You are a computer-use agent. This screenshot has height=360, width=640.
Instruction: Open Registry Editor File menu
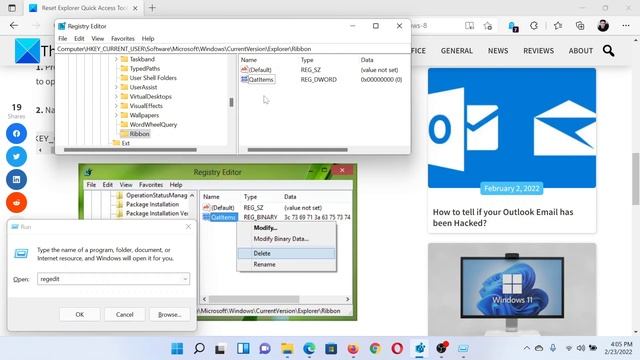63,38
